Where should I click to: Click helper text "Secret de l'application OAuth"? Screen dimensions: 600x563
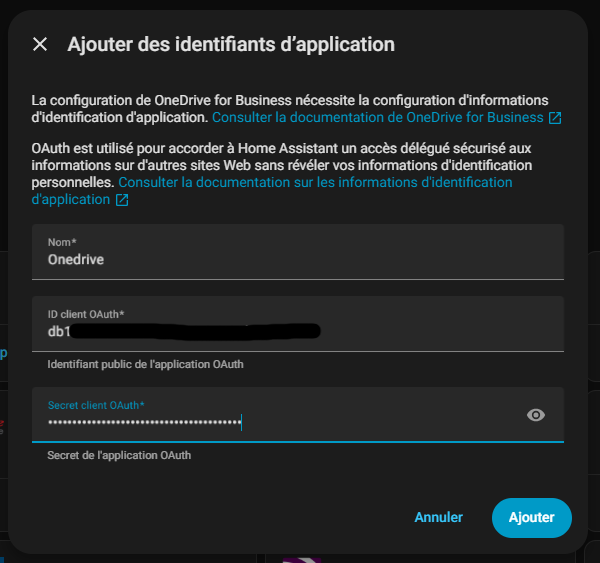coord(119,455)
